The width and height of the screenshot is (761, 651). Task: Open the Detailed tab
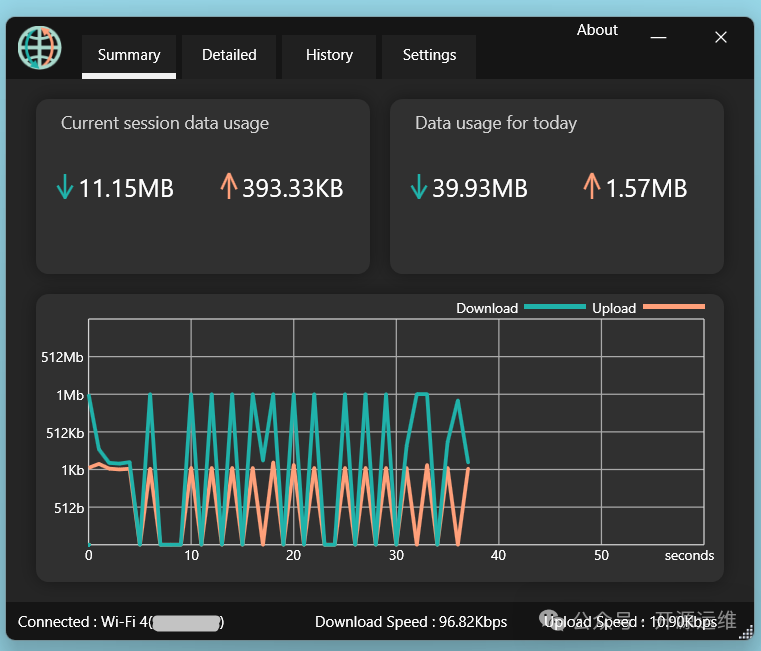pyautogui.click(x=229, y=56)
